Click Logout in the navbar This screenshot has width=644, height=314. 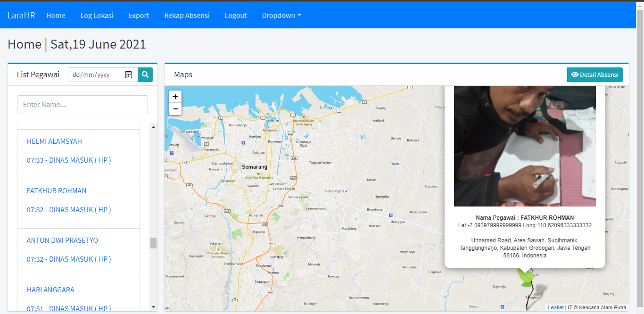point(236,15)
